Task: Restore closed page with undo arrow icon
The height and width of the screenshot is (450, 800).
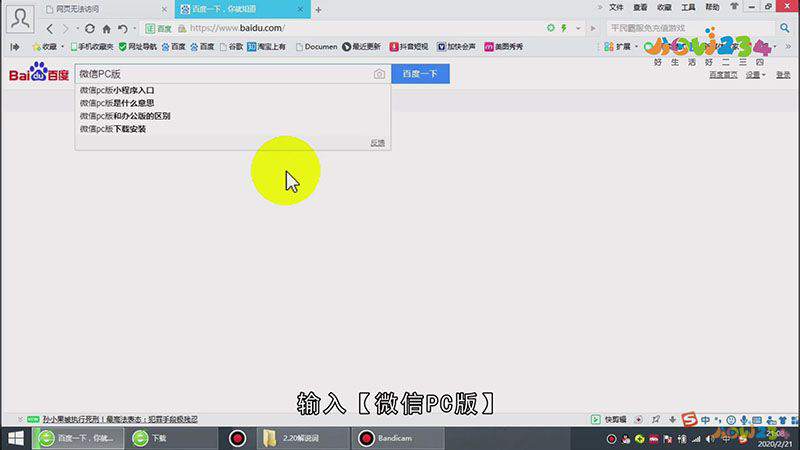Action: tap(122, 29)
